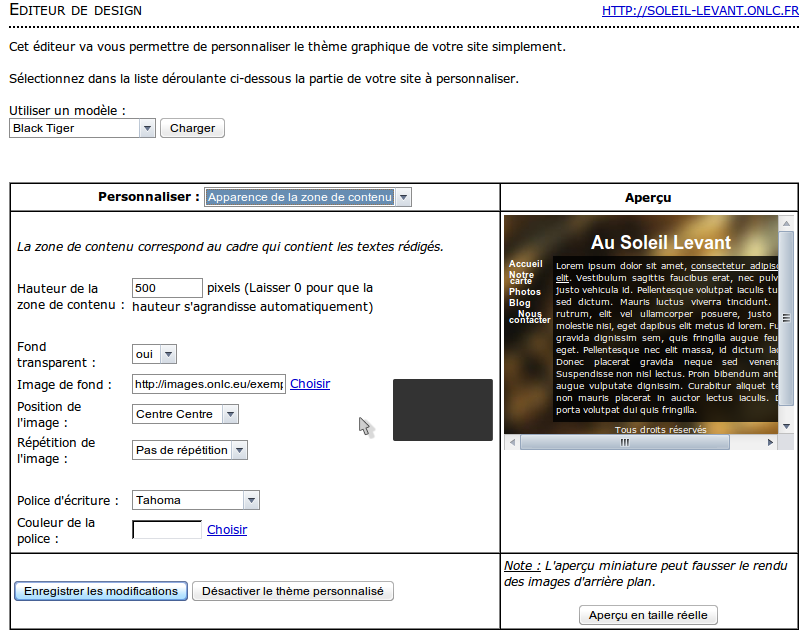804x637 pixels.
Task: Click Choisir link beside Image de fond
Action: pyautogui.click(x=310, y=384)
